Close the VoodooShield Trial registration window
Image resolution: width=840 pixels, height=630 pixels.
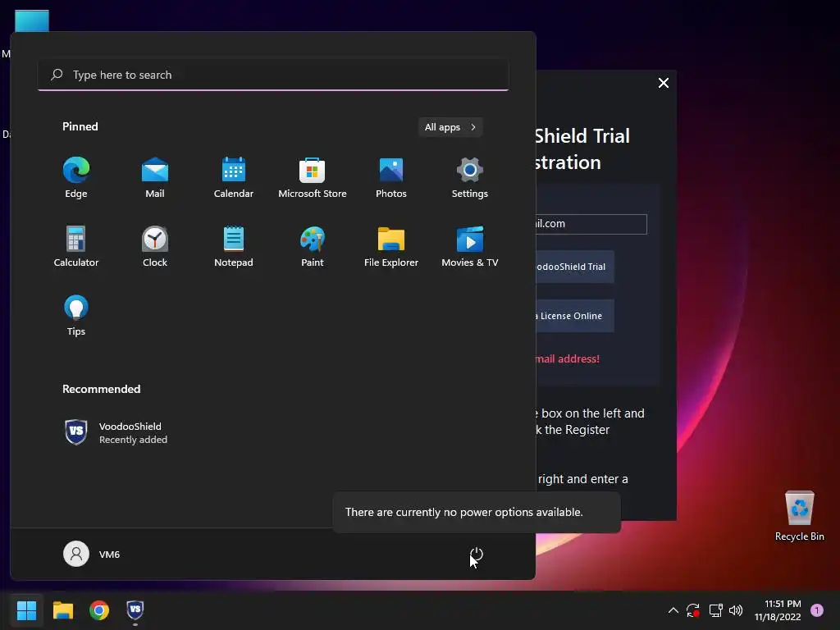click(663, 83)
